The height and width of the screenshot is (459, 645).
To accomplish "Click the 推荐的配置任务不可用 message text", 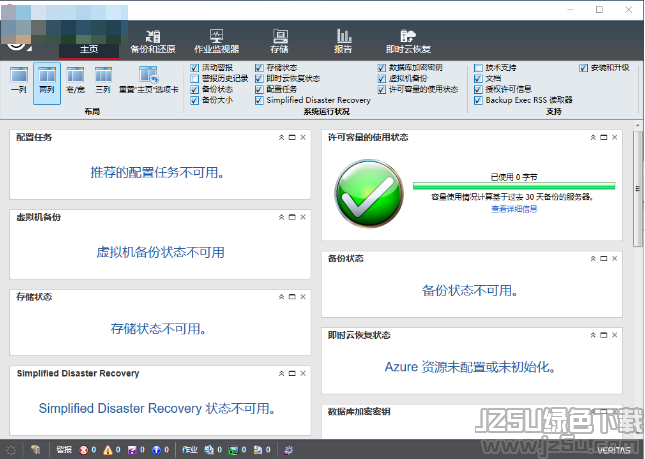I will click(157, 173).
